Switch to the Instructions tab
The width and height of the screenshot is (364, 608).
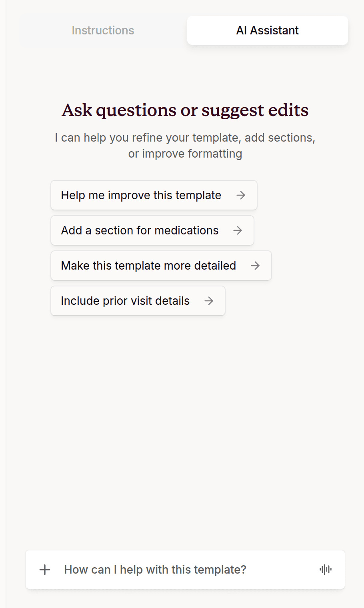pos(103,30)
